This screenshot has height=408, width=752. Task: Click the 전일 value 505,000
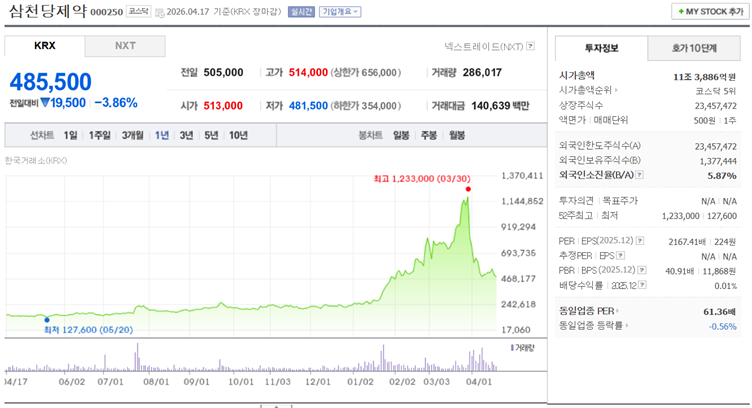[223, 72]
